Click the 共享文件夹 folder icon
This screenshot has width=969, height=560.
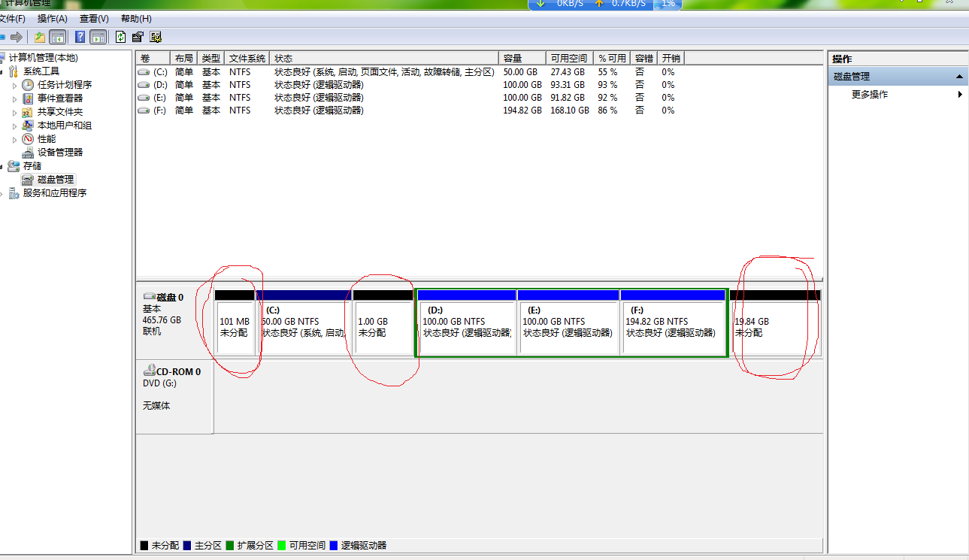(x=28, y=112)
